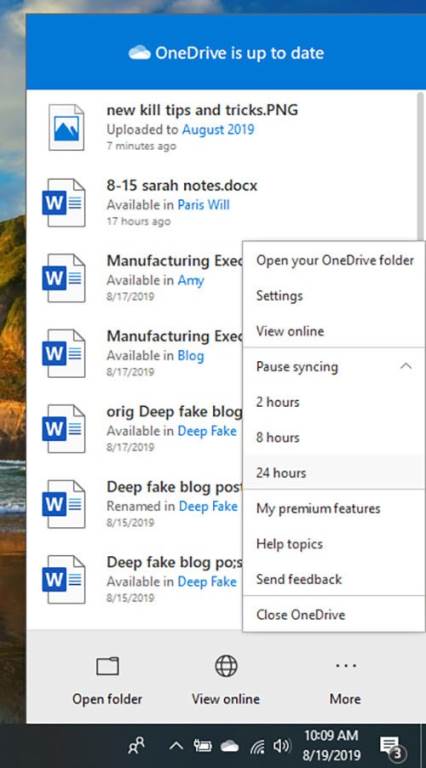
Task: Pause syncing for 8 hours
Action: 334,437
